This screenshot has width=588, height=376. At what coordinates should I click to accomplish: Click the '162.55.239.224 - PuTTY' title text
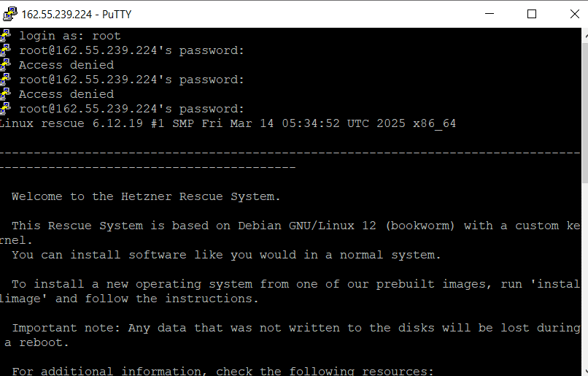[x=77, y=15]
